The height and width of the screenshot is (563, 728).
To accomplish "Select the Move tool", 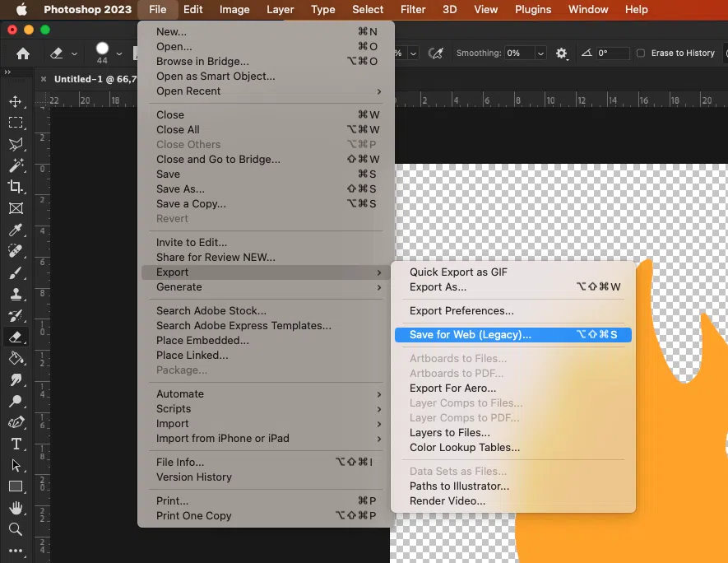I will click(x=16, y=101).
